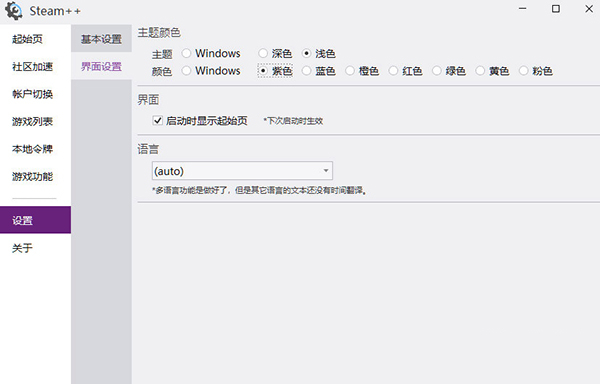Close the Steam++ window
This screenshot has height=384, width=600.
coord(589,8)
